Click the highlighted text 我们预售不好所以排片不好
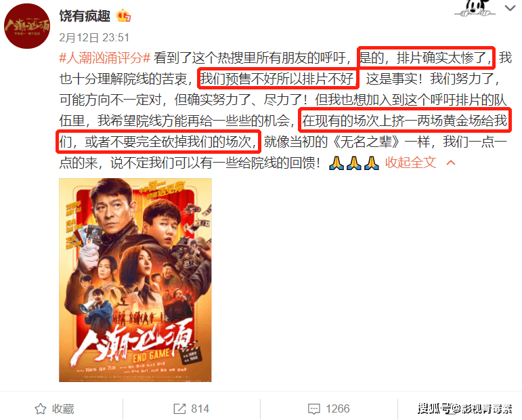The width and height of the screenshot is (522, 420). [x=278, y=79]
